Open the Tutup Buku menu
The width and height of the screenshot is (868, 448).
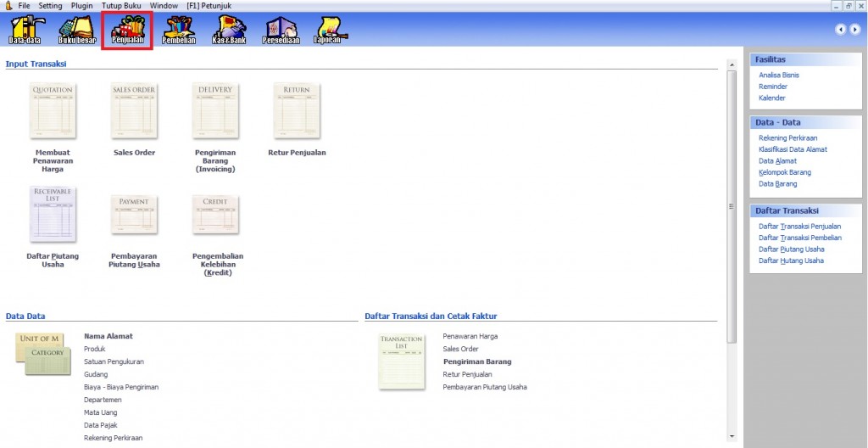point(121,5)
